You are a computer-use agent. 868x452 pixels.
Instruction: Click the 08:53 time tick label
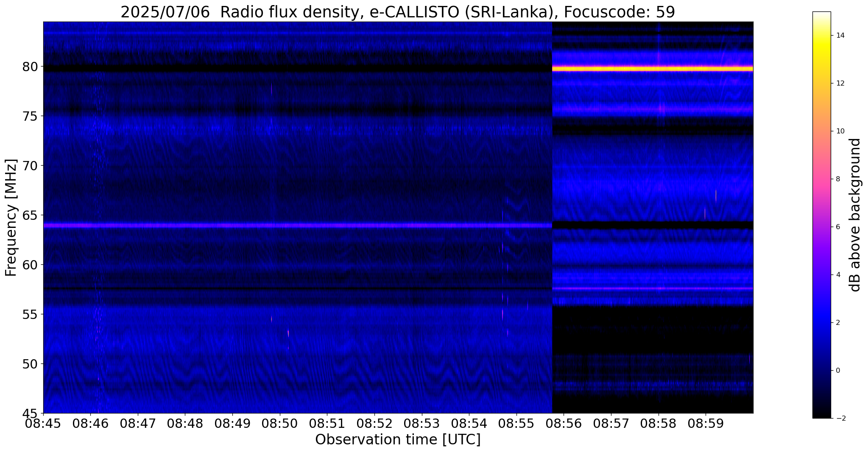tap(421, 424)
